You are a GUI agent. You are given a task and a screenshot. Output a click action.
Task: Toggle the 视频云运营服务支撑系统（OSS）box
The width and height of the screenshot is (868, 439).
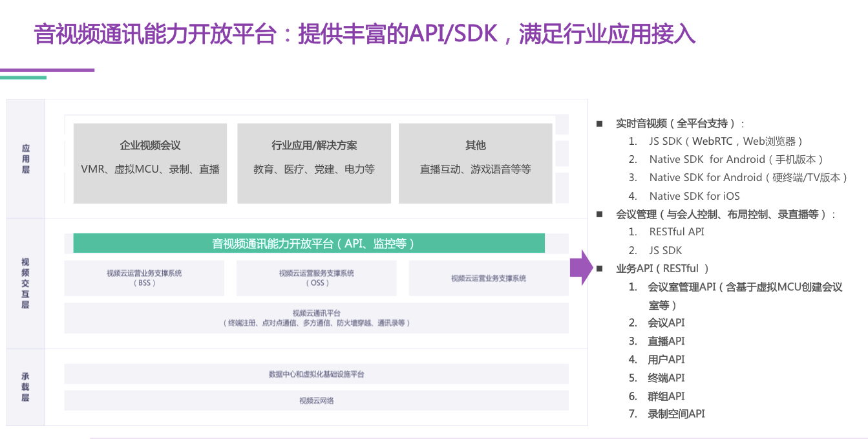coord(315,277)
